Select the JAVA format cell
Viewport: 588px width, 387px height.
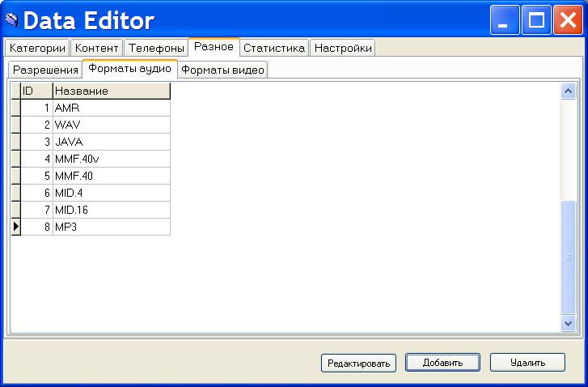[112, 142]
